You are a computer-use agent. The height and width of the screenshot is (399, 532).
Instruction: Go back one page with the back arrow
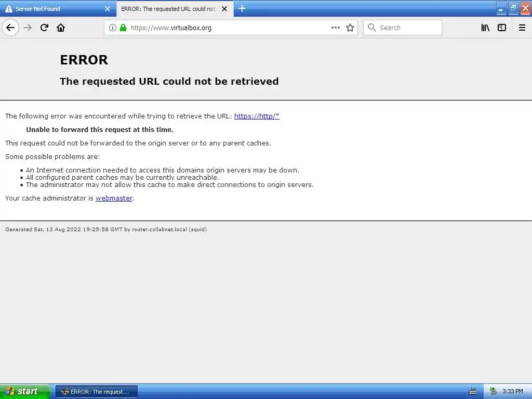[x=10, y=28]
